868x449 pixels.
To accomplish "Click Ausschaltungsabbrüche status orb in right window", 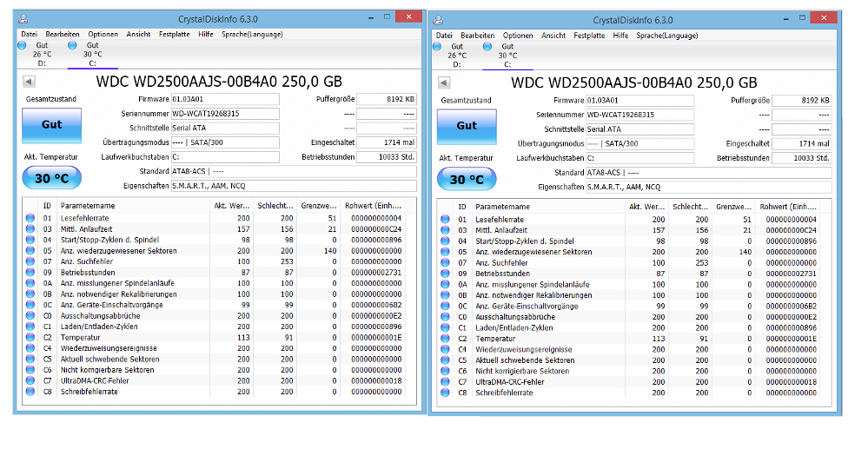I will 445,317.
